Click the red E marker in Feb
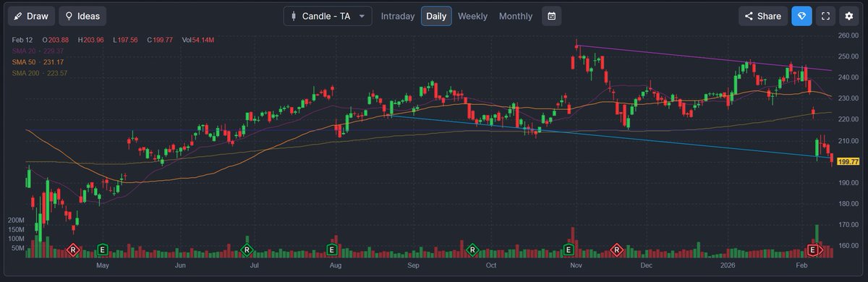The image size is (868, 282). point(813,249)
